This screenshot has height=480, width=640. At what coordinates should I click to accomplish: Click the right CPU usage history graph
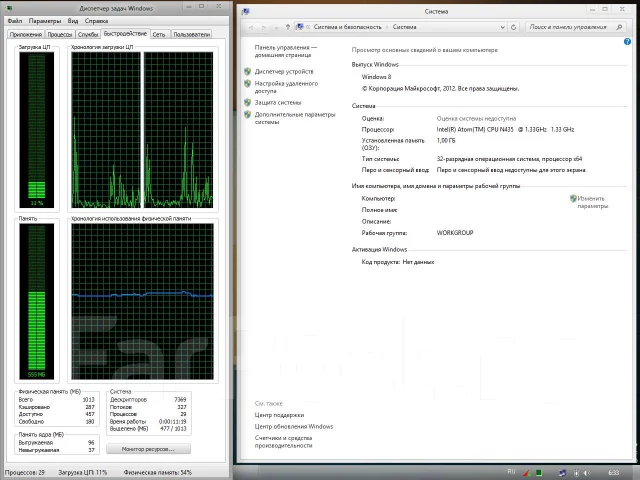point(178,130)
